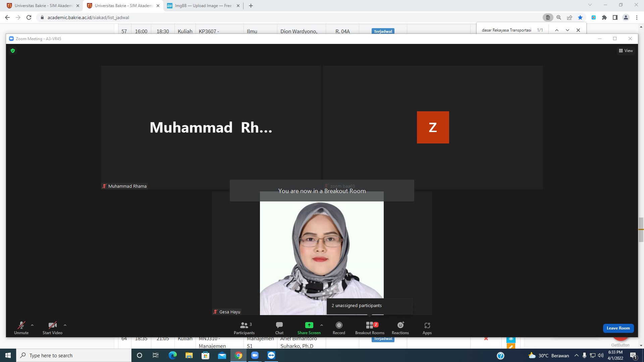Open the Chrome three-dot menu
644x362 pixels.
click(637, 17)
